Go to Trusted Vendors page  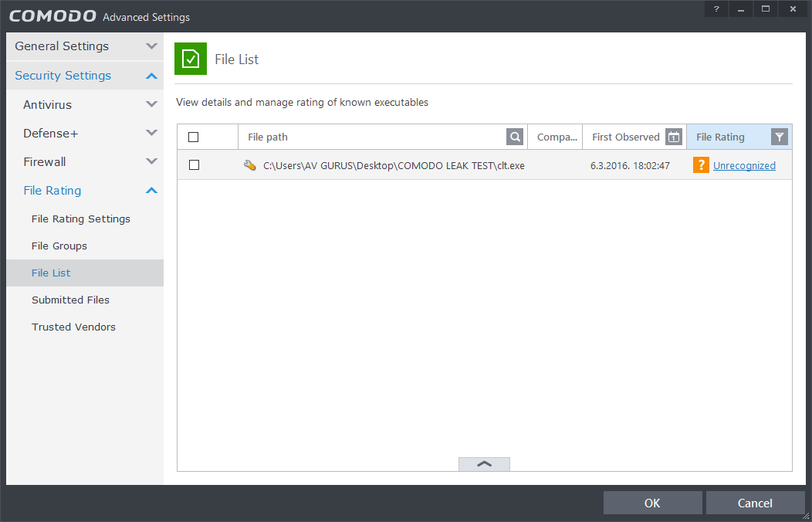[x=73, y=327]
